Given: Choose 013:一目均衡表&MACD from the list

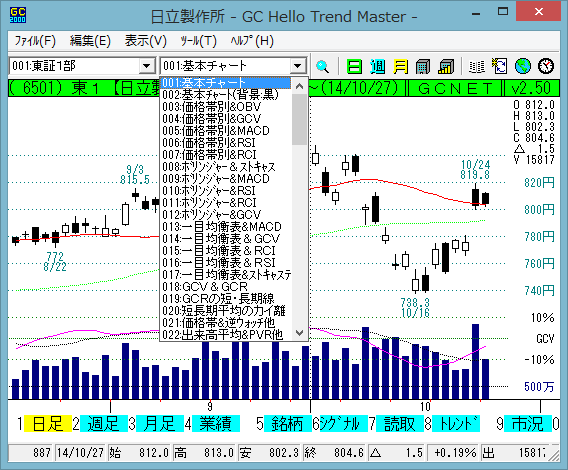Looking at the screenshot, I should 222,226.
